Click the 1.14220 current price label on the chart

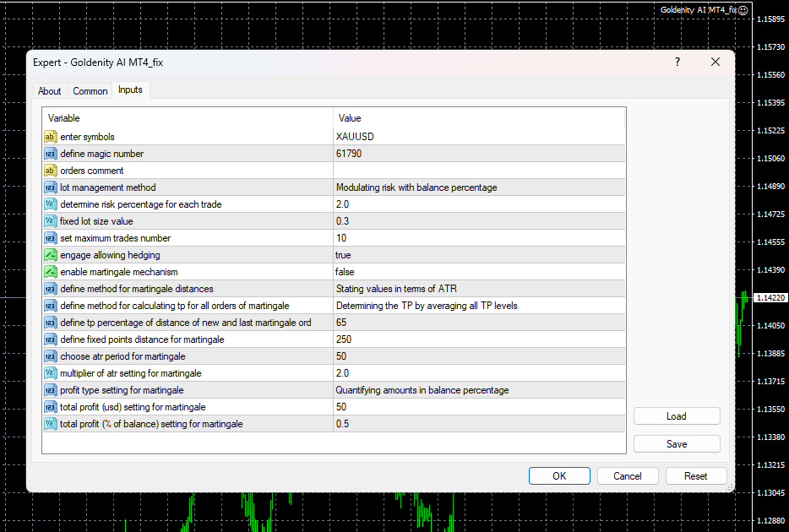click(771, 298)
